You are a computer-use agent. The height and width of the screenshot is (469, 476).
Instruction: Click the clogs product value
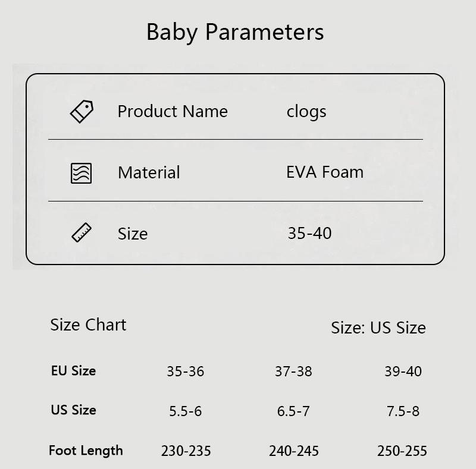(x=306, y=112)
